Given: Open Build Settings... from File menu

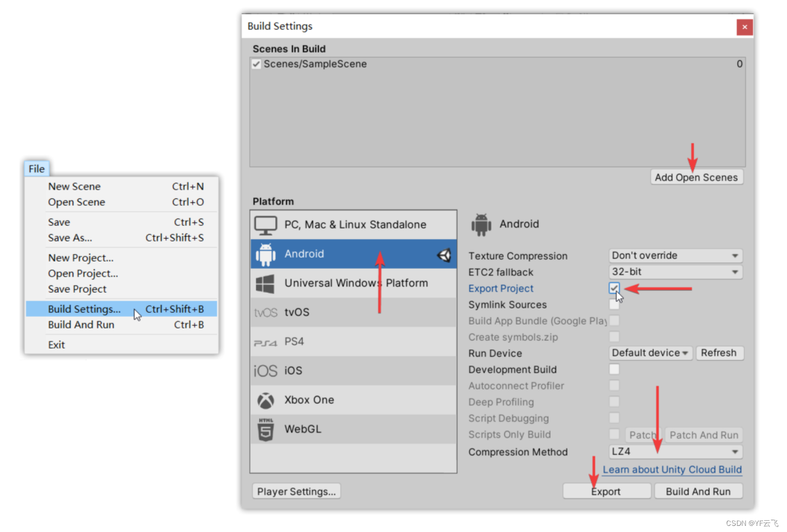Looking at the screenshot, I should click(122, 309).
